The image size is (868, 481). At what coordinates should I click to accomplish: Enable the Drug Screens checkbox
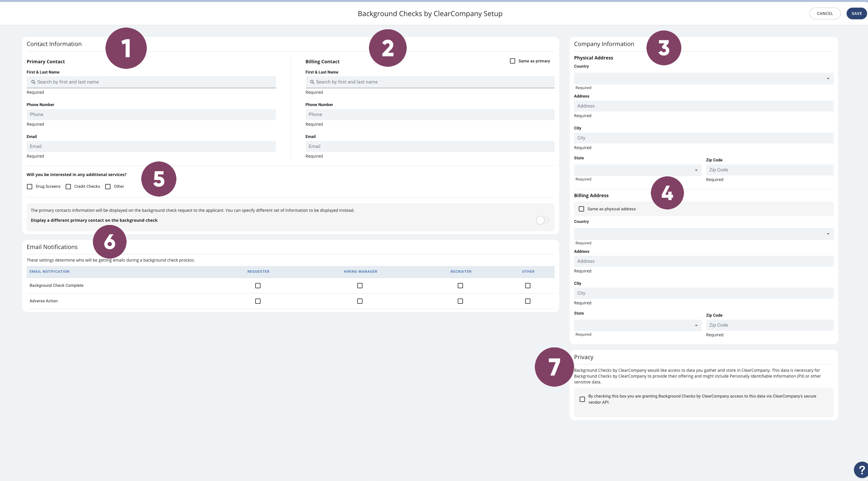[30, 187]
